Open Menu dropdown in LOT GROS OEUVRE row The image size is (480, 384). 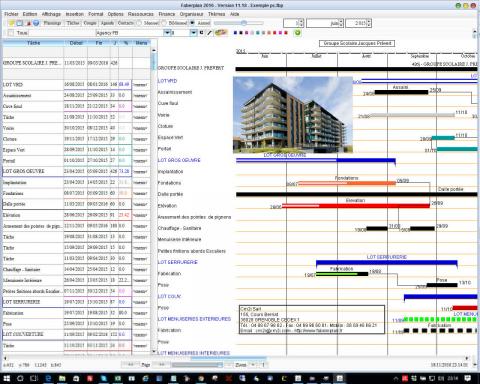tap(140, 171)
